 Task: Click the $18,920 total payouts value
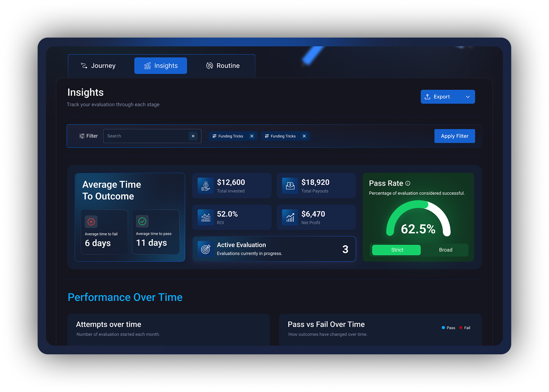click(315, 182)
